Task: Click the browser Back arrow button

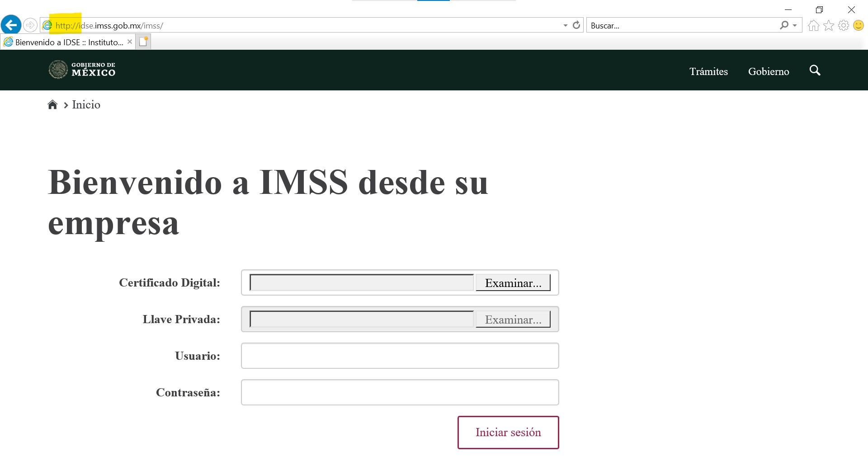Action: (11, 25)
